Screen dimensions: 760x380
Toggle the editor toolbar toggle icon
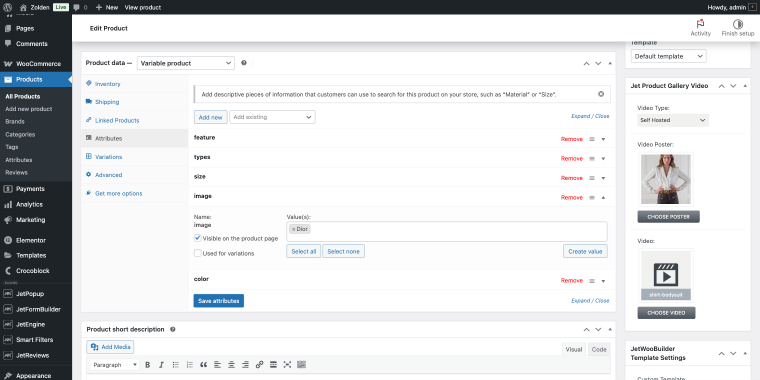(301, 364)
